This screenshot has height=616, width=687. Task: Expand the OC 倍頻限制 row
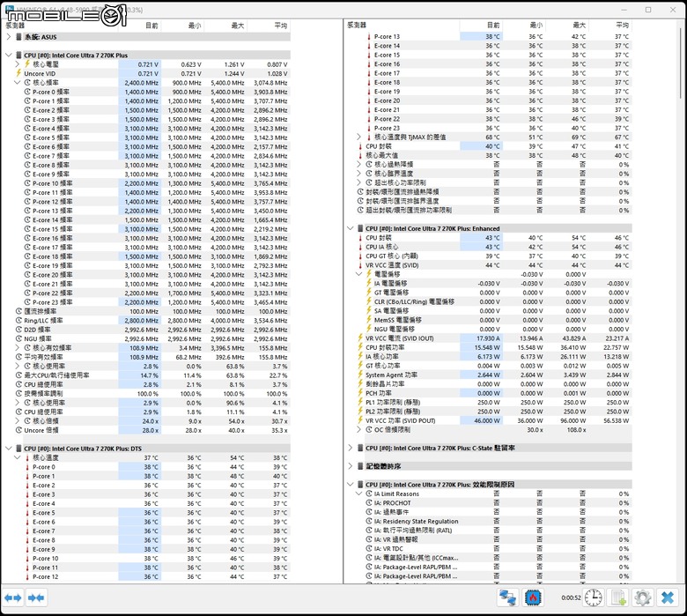pyautogui.click(x=358, y=430)
